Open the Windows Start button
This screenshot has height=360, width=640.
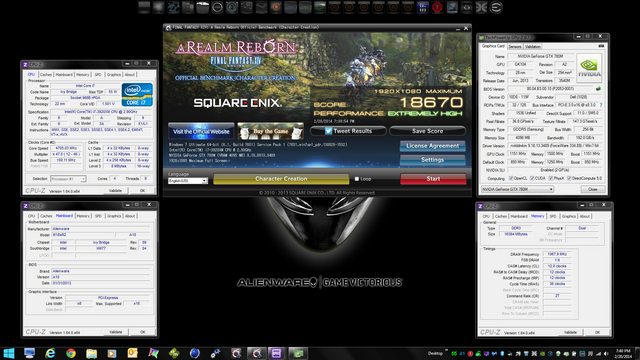click(9, 353)
